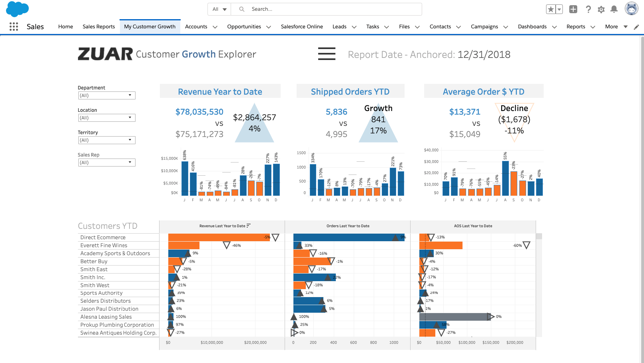Open the Department filter dropdown
The height and width of the screenshot is (363, 644).
click(x=107, y=95)
